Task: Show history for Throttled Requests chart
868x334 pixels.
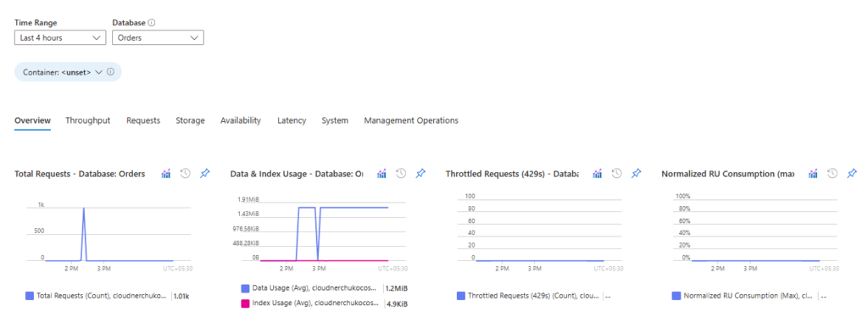Action: tap(617, 174)
